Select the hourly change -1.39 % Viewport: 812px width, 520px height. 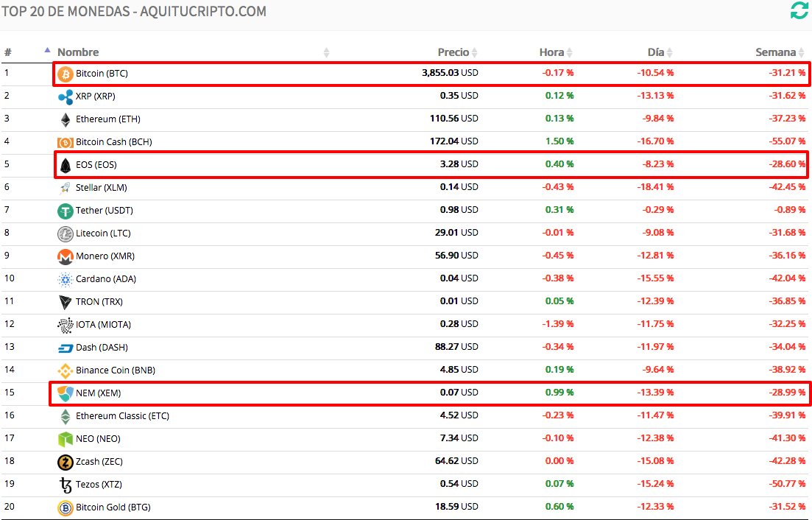(x=558, y=324)
